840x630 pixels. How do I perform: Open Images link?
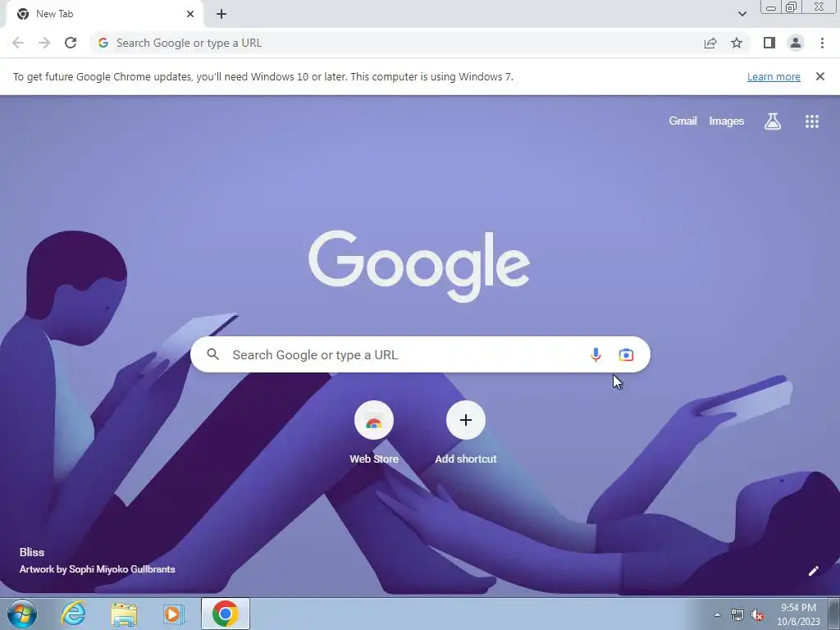coord(727,121)
